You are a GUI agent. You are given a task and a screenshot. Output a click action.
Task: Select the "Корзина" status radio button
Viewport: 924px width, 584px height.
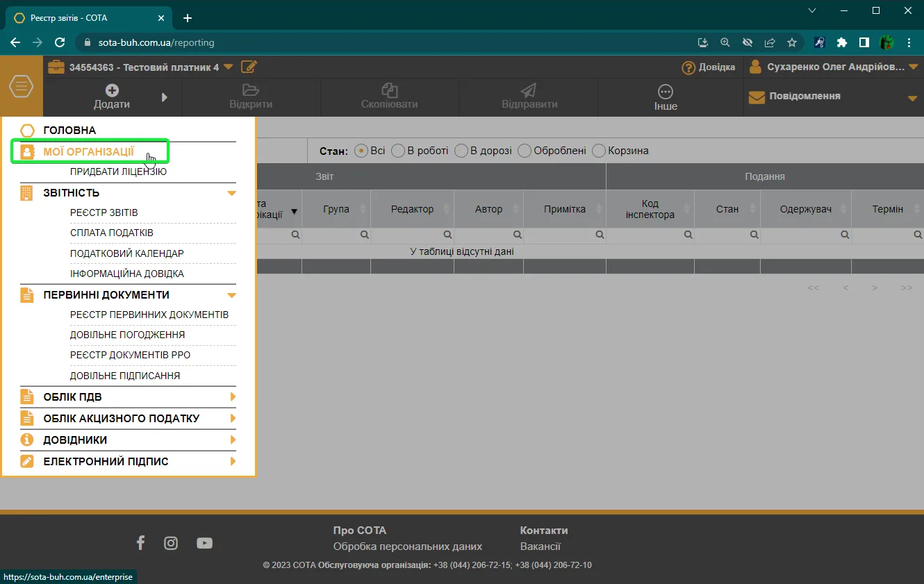(599, 151)
